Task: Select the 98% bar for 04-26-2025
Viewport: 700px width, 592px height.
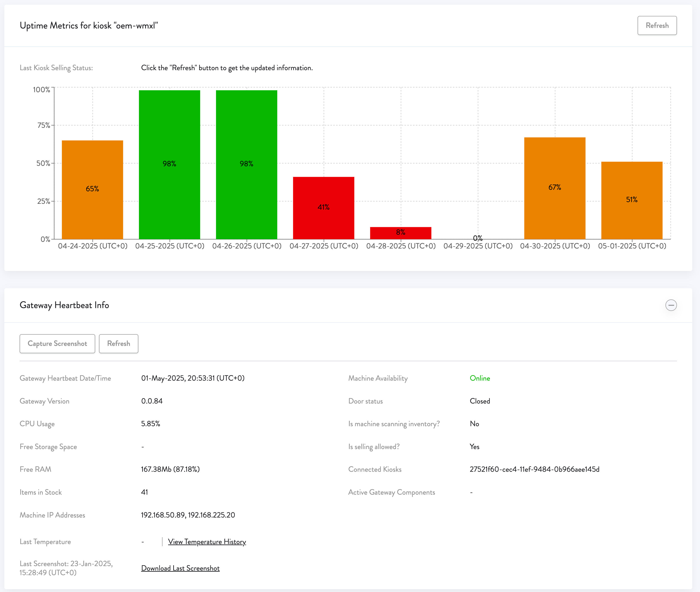Action: point(246,165)
